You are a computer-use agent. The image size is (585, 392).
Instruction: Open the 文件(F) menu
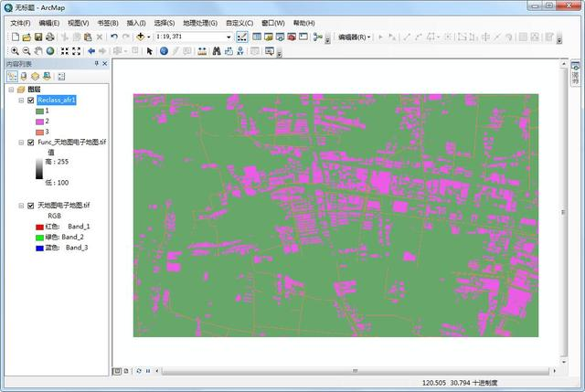pos(20,23)
